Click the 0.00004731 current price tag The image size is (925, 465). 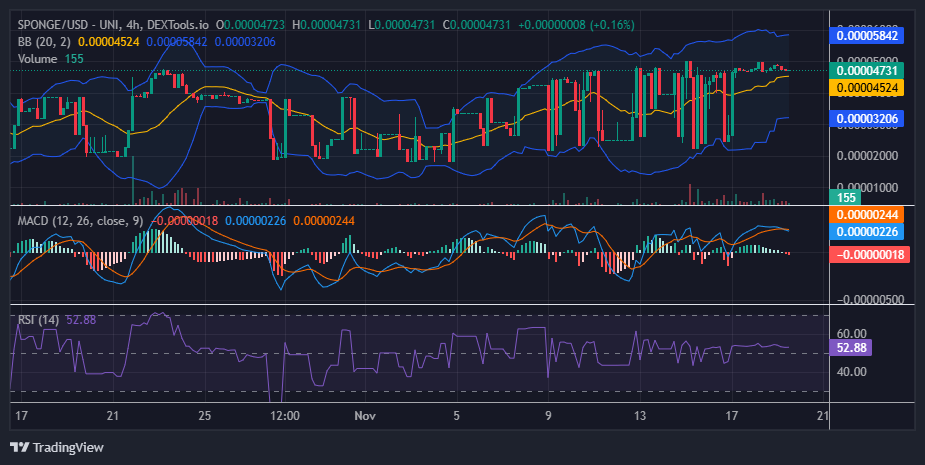coord(867,71)
